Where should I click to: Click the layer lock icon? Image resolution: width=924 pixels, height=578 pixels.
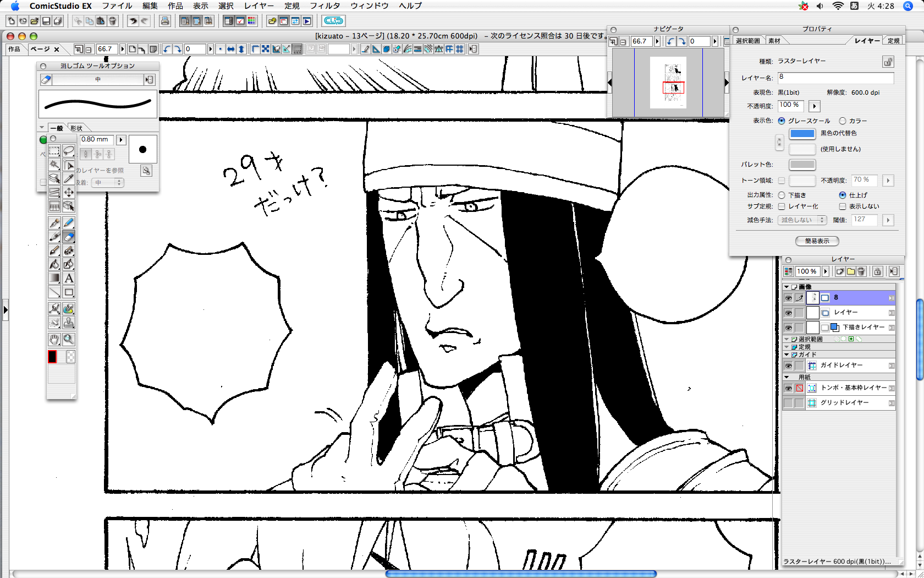point(878,271)
